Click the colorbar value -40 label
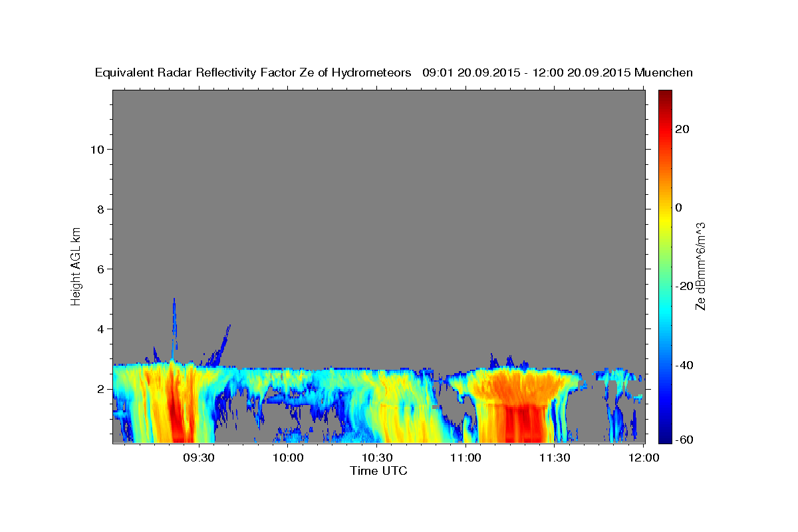 coord(685,364)
